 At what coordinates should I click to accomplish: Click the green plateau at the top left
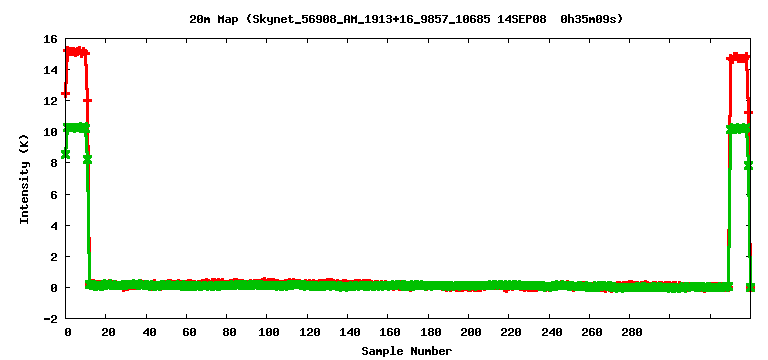77,128
